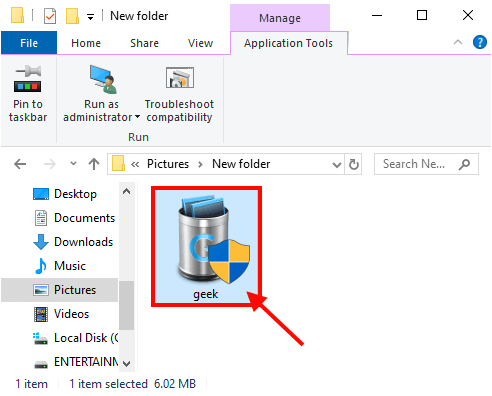Minimize the New folder window
This screenshot has width=492, height=396.
tap(377, 15)
